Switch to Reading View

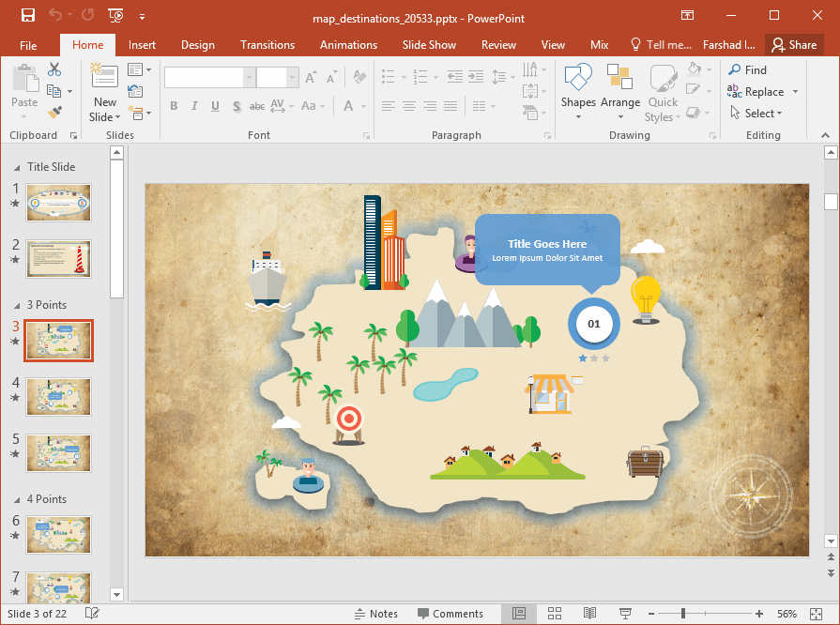click(589, 614)
